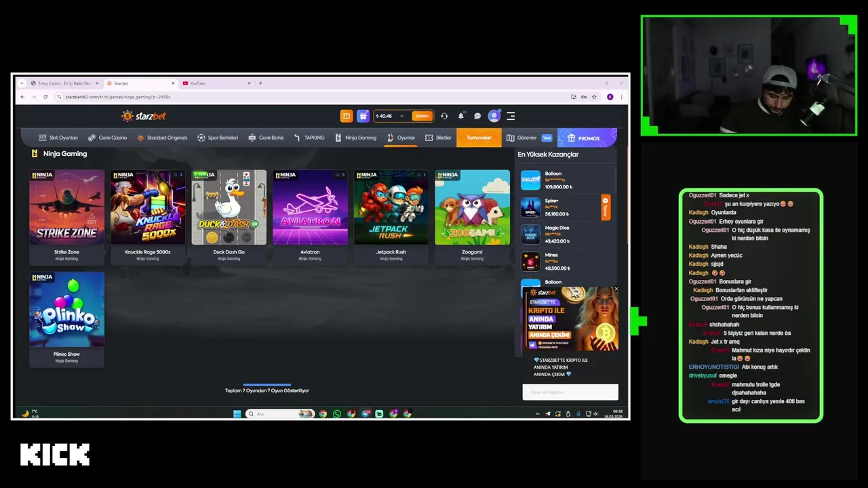Open Spor Bahisleri menu item
868x488 pixels.
[218, 138]
